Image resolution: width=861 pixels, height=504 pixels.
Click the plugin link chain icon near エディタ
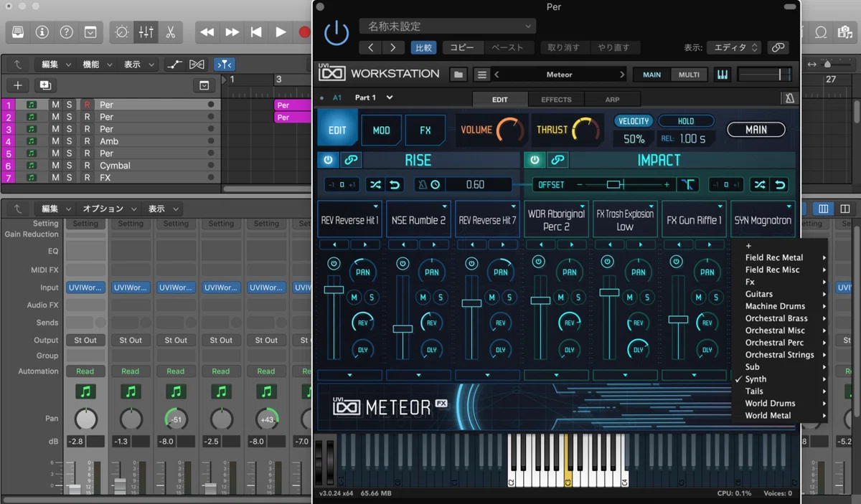pos(777,47)
